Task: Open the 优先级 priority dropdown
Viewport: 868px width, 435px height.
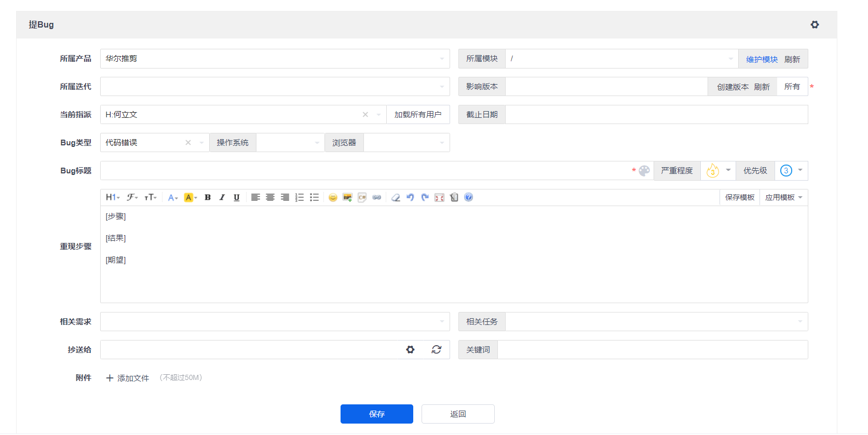Action: tap(791, 171)
